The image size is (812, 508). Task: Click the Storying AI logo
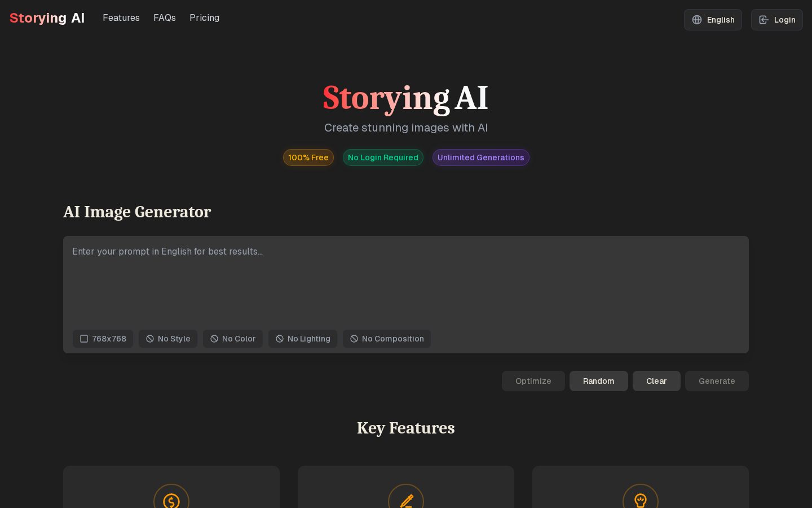tap(47, 18)
